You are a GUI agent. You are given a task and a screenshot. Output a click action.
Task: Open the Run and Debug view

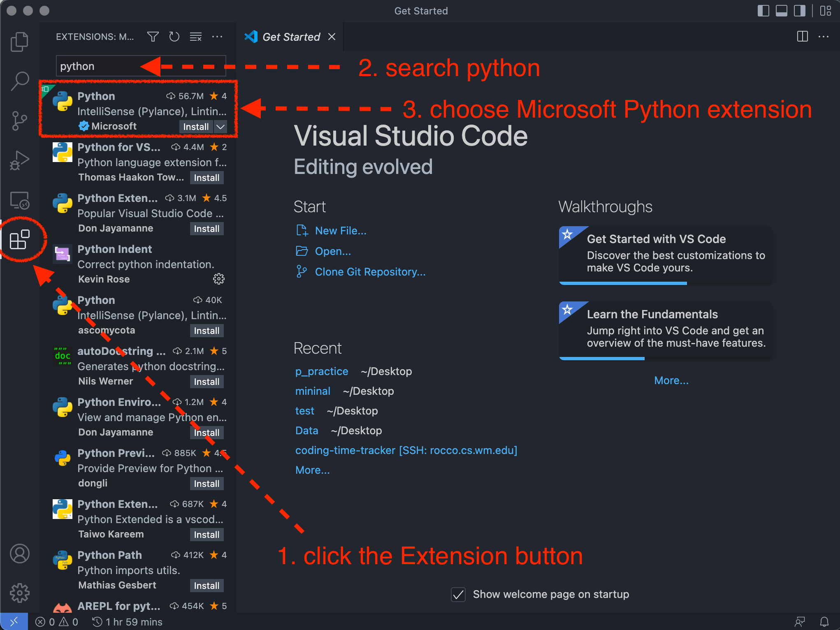coord(19,160)
